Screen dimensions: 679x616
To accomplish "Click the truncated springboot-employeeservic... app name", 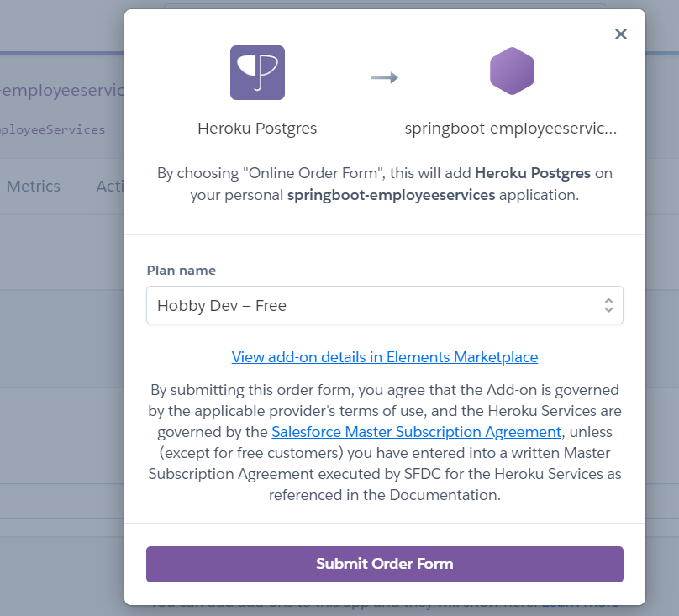I will point(511,129).
